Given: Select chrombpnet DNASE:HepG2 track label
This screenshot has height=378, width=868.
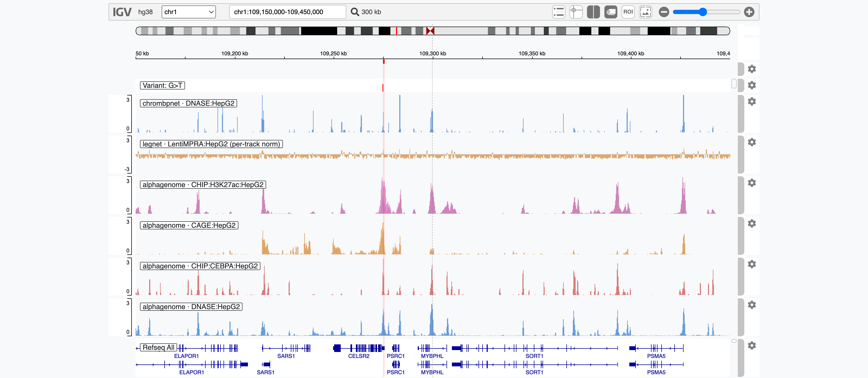Looking at the screenshot, I should coord(188,103).
